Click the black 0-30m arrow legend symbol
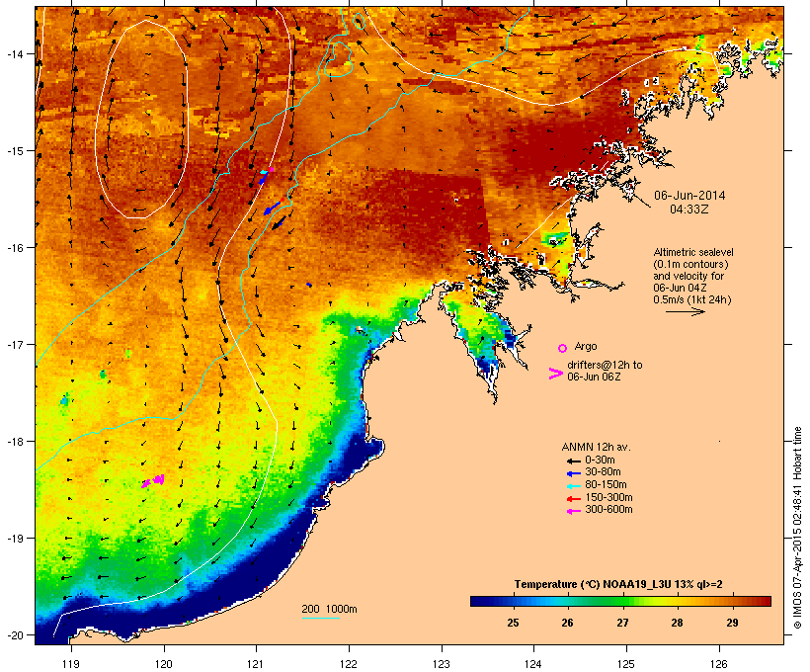This screenshot has width=810, height=672. [x=573, y=462]
